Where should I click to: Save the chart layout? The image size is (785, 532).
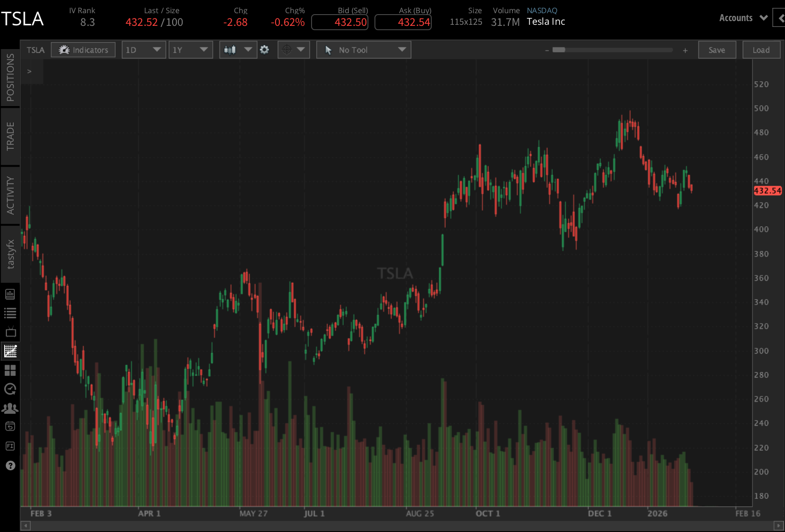click(717, 50)
